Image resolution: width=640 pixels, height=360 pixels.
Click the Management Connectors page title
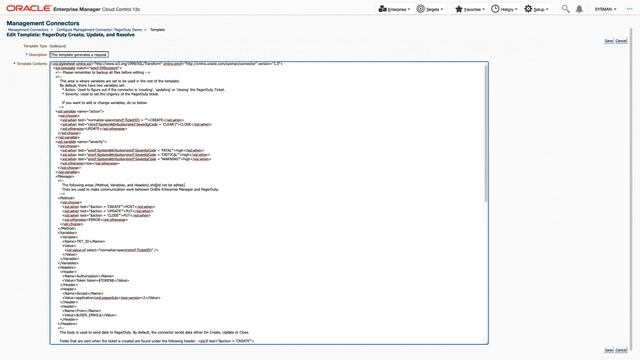point(43,23)
